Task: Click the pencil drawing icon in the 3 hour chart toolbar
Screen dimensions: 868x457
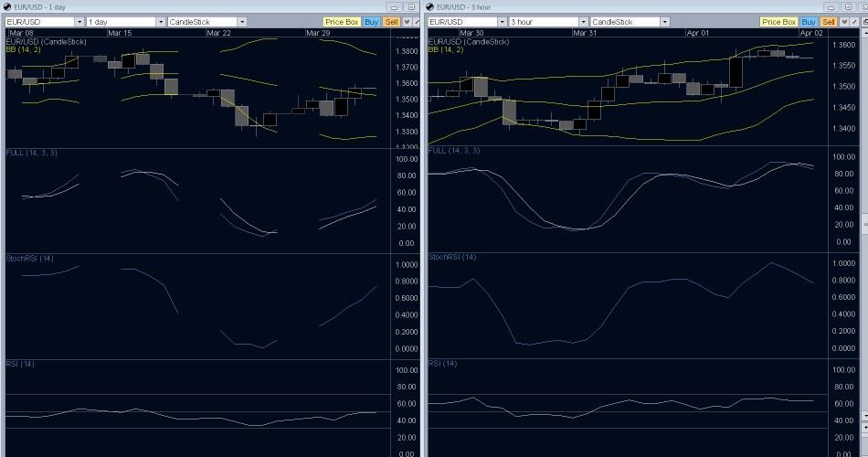Action: [x=854, y=22]
